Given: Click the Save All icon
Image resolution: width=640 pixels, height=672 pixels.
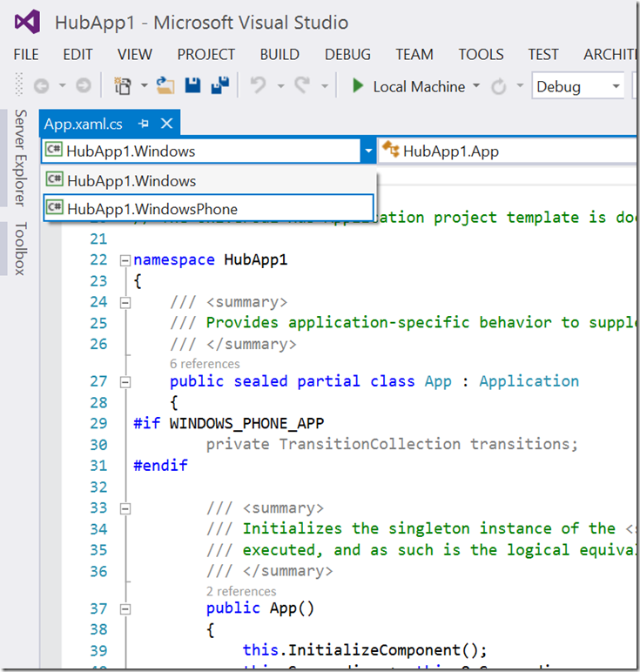Looking at the screenshot, I should (x=220, y=85).
